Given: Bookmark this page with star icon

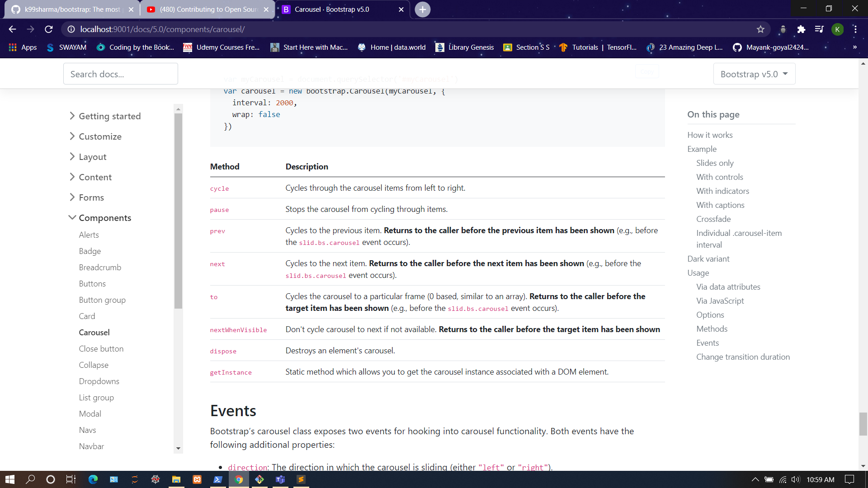Looking at the screenshot, I should click(x=760, y=29).
